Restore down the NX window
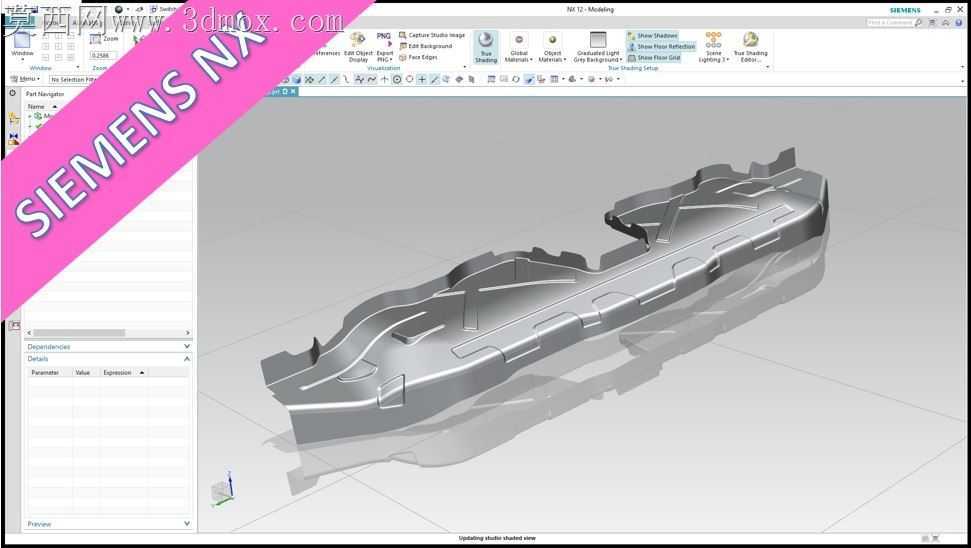Viewport: 971px width, 548px height. (x=948, y=9)
